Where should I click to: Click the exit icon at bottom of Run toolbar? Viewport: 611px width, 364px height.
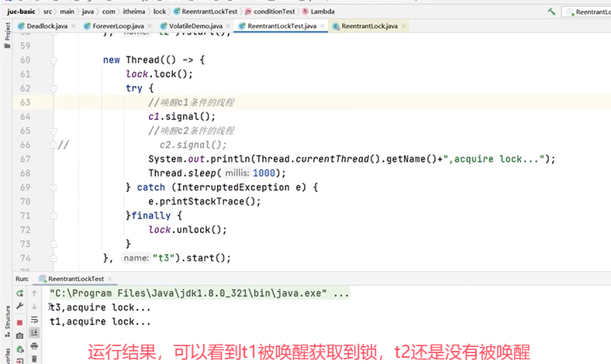[x=20, y=360]
